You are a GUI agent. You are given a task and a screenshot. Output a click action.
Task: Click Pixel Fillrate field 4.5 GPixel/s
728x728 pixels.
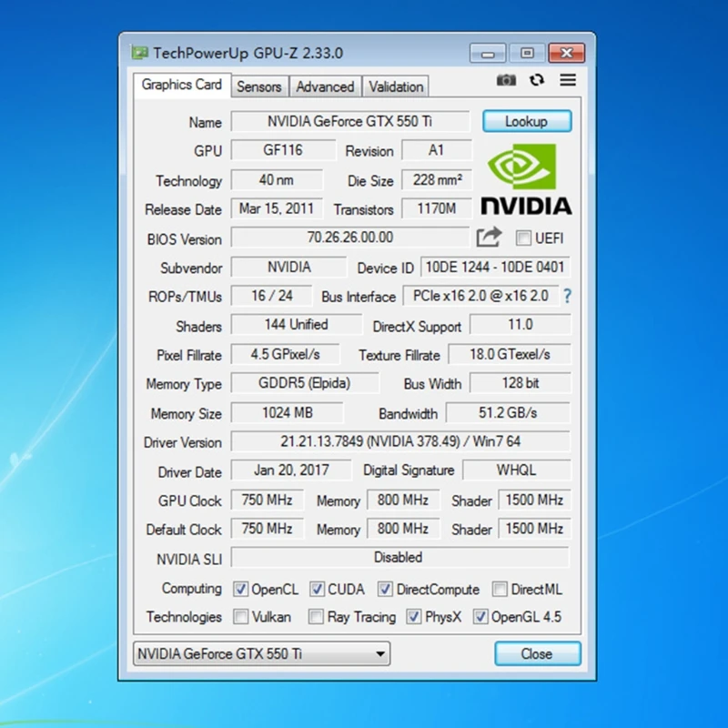coord(285,355)
